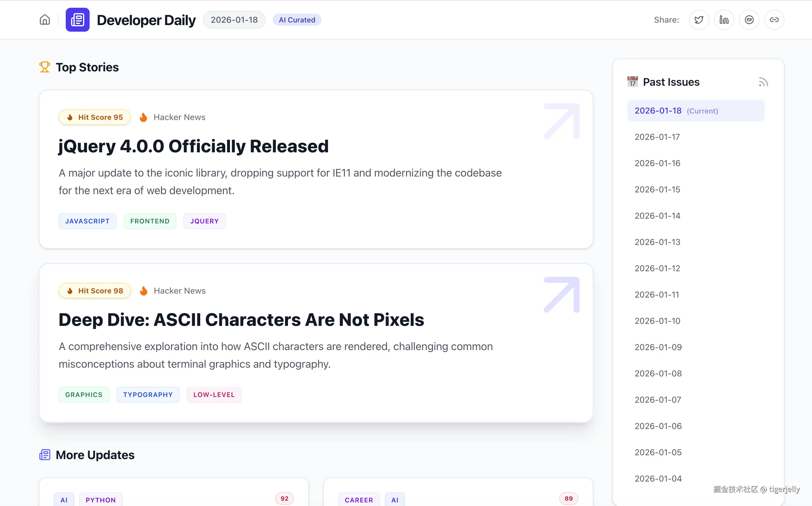Open jQuery story via arrow icon
812x506 pixels.
(x=562, y=121)
